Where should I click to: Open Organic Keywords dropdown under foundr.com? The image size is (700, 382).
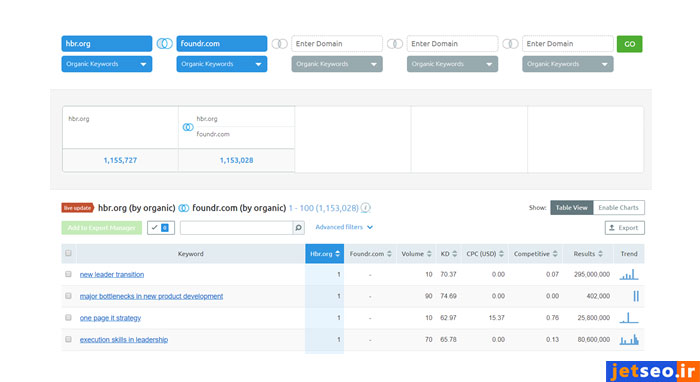pyautogui.click(x=222, y=64)
